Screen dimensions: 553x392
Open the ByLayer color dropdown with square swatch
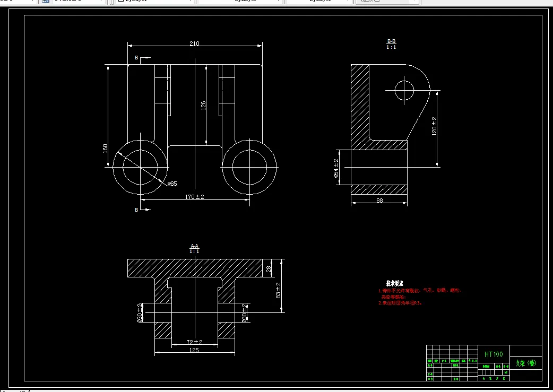tap(155, 2)
